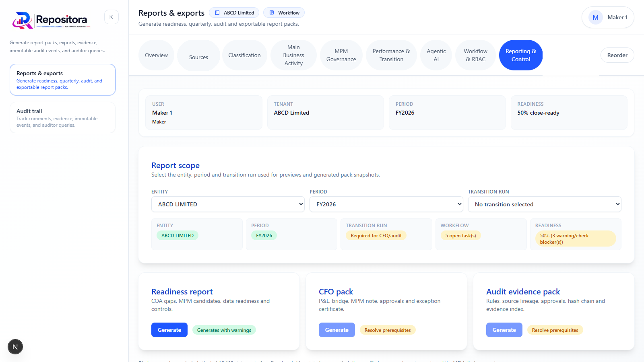Click the Audit evidence pack heading
The height and width of the screenshot is (362, 644).
[523, 292]
